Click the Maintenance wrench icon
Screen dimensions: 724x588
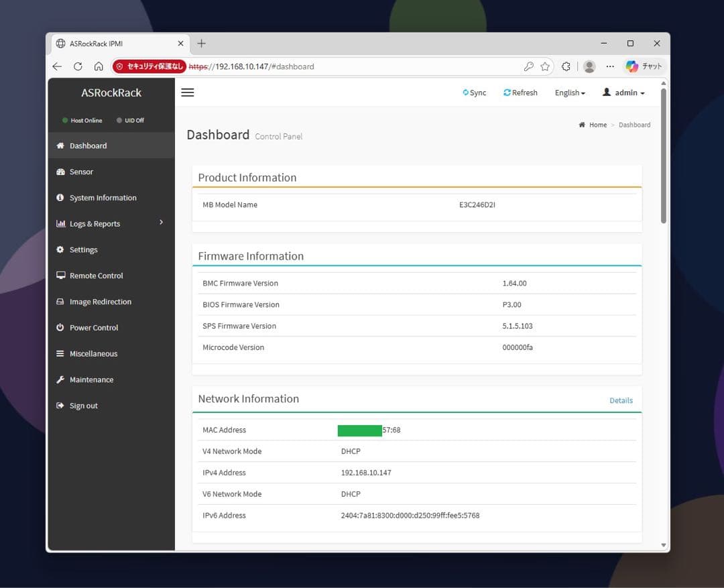60,379
